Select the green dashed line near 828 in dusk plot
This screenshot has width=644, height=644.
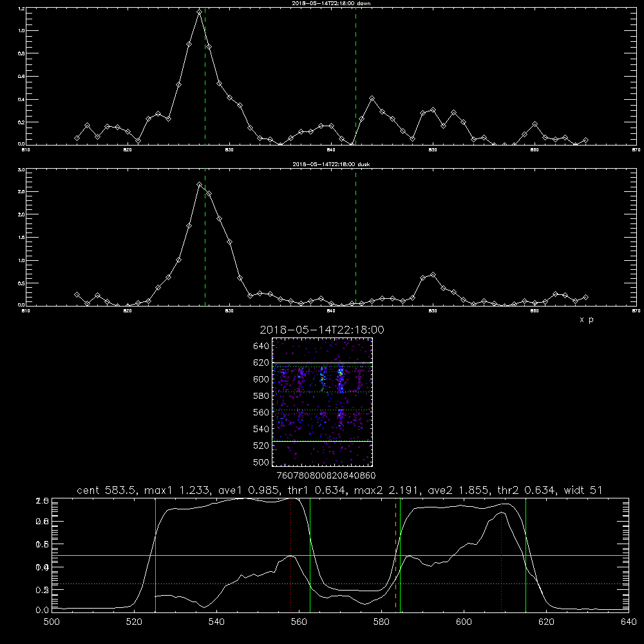coord(205,237)
